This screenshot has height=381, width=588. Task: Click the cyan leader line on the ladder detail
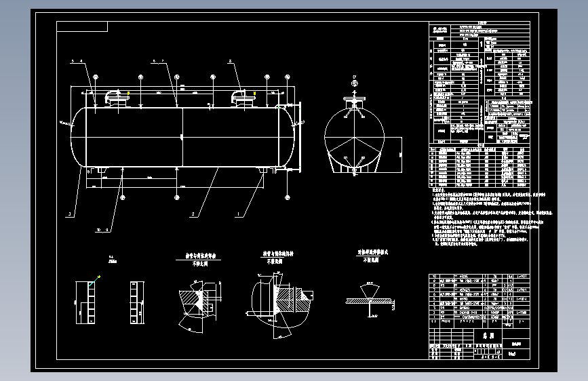coord(94,281)
